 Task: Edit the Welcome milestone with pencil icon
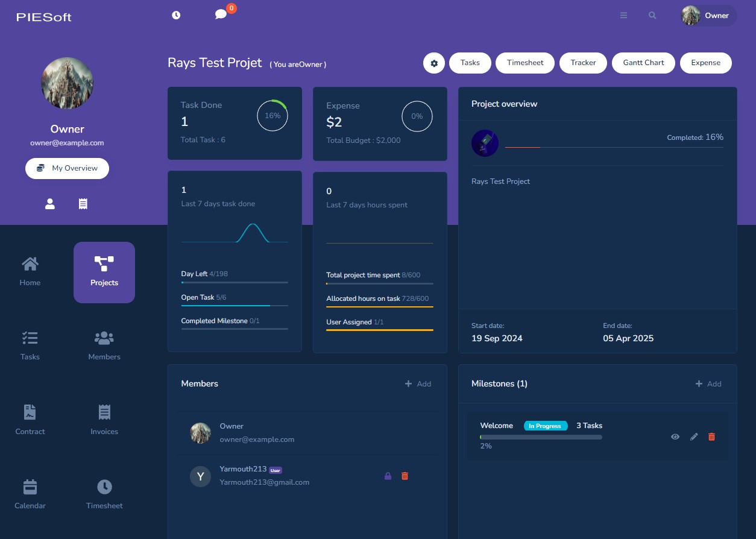[x=694, y=437]
